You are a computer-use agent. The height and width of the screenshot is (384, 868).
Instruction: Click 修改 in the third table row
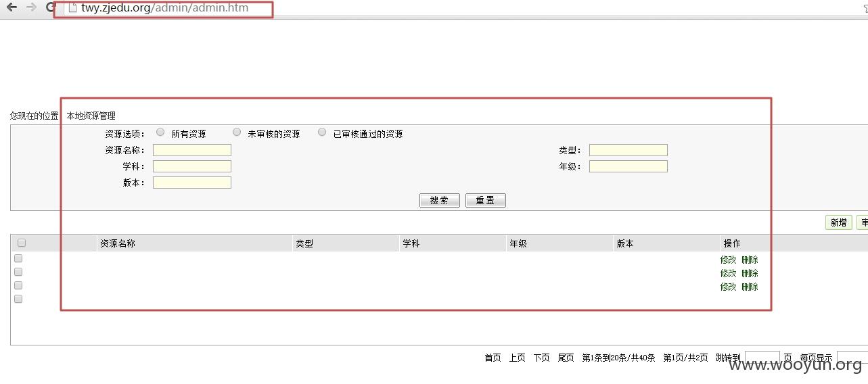728,287
